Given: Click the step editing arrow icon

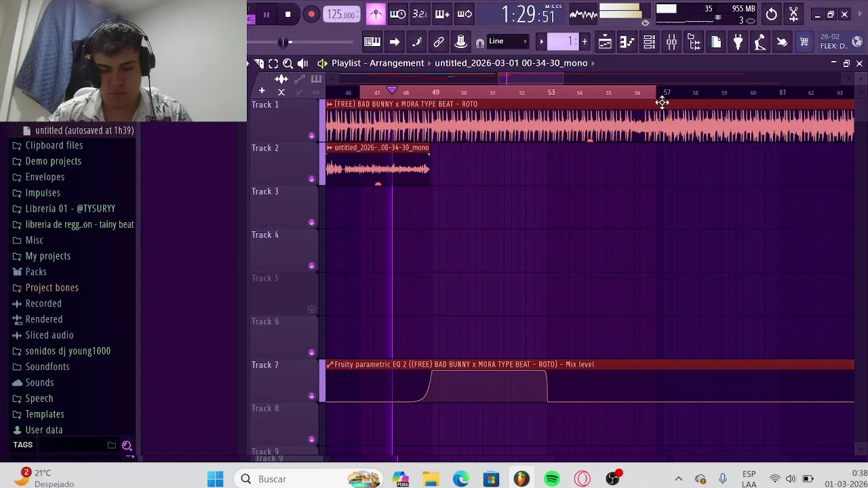Looking at the screenshot, I should coord(394,42).
